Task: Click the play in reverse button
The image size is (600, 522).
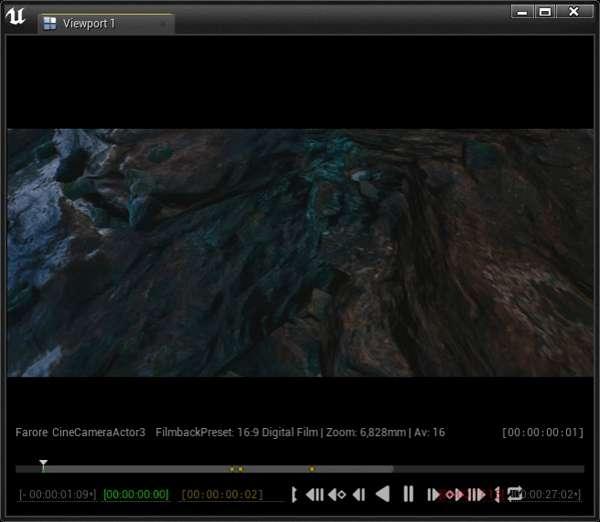Action: [382, 494]
